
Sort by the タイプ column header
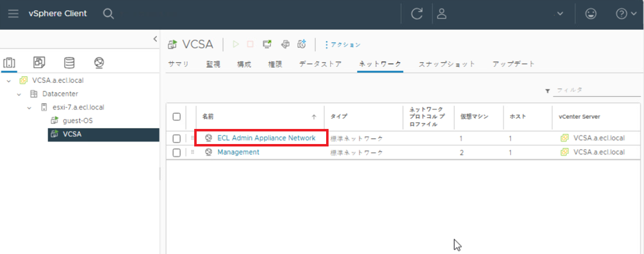point(339,117)
